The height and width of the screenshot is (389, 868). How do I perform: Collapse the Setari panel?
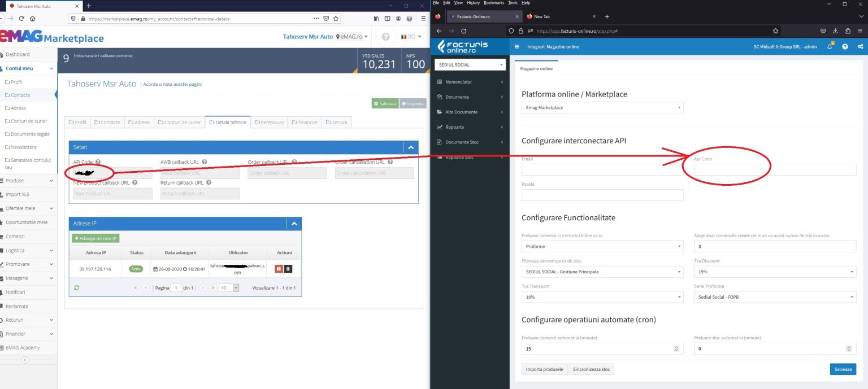(411, 147)
